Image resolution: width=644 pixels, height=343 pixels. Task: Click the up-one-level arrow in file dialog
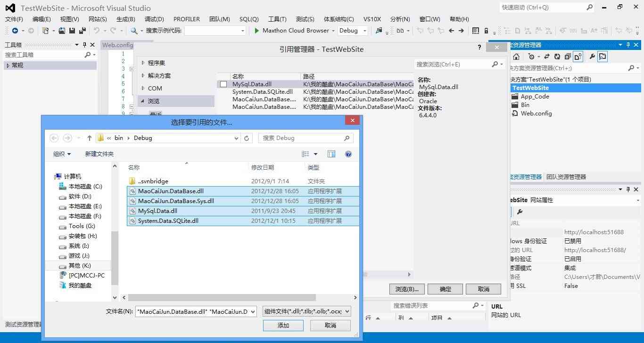90,138
